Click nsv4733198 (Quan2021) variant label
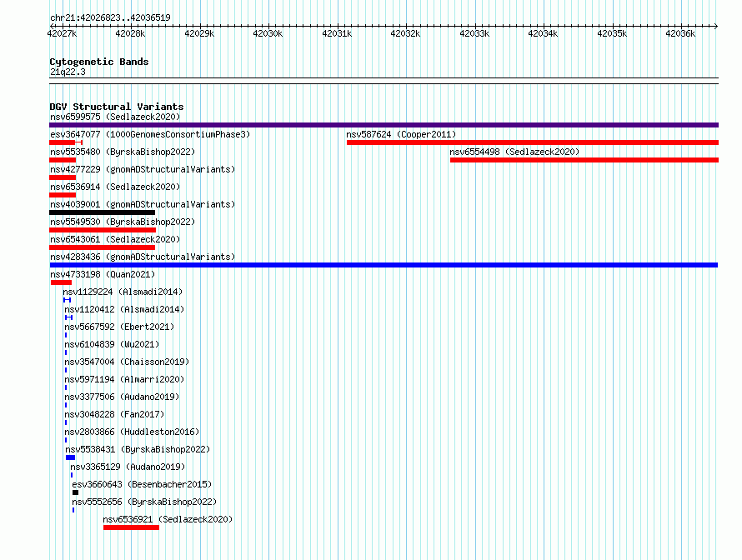The height and width of the screenshot is (560, 742). pyautogui.click(x=103, y=274)
